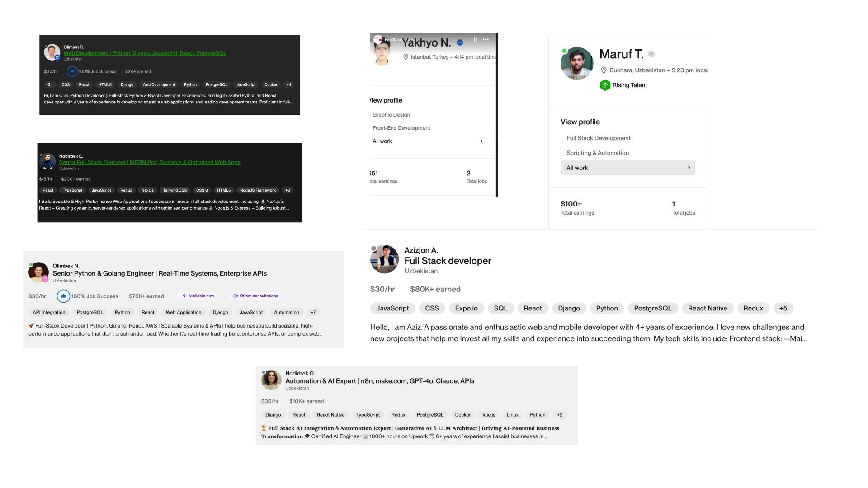Open the three-dots menu on Yakhyo's card

click(486, 40)
